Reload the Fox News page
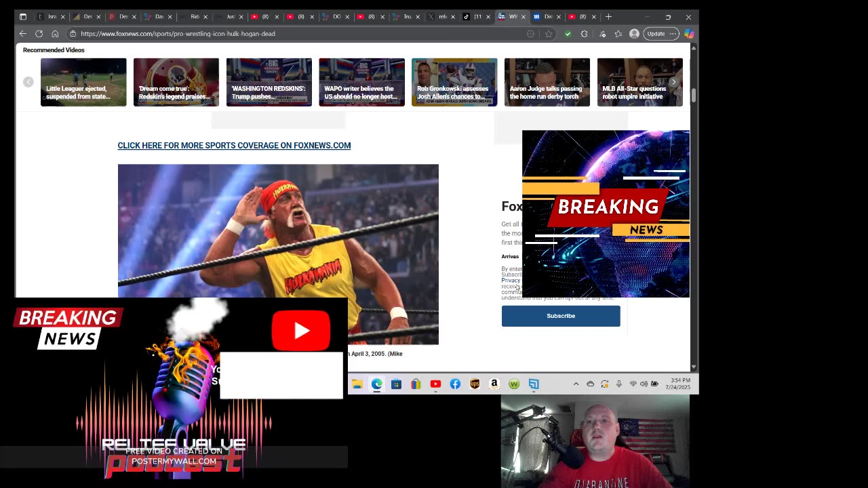 39,34
